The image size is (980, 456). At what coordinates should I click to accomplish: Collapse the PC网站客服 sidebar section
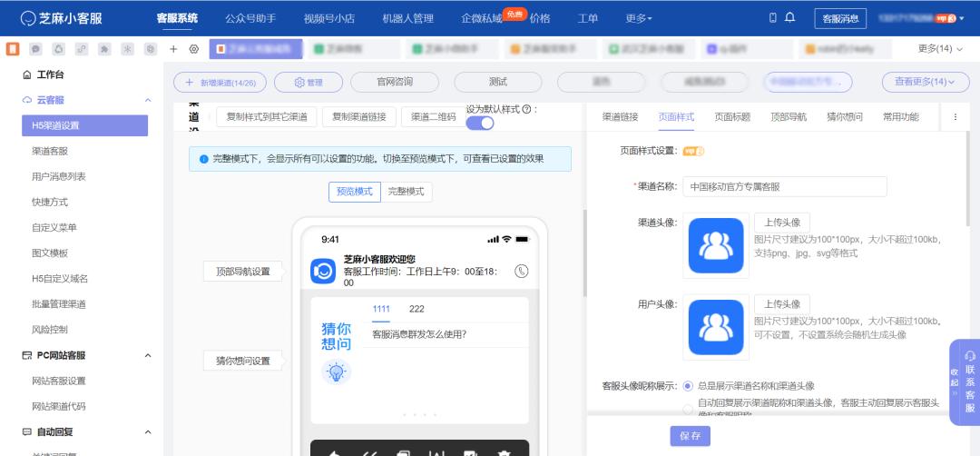pyautogui.click(x=148, y=355)
